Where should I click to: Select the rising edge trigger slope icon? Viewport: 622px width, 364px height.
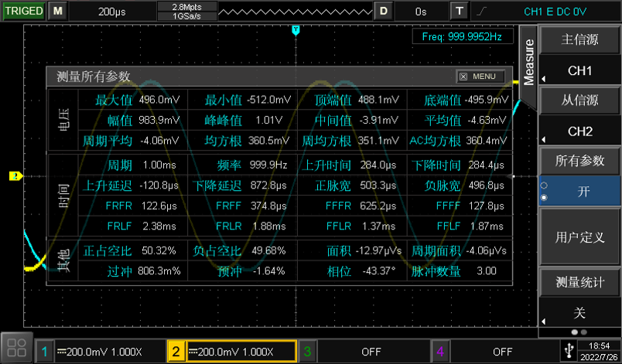482,12
